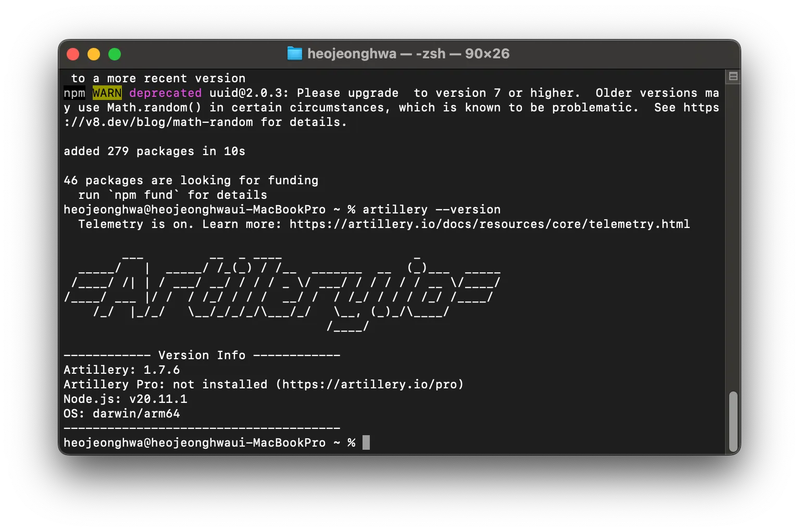Click the yellow minimize window button

pos(94,54)
